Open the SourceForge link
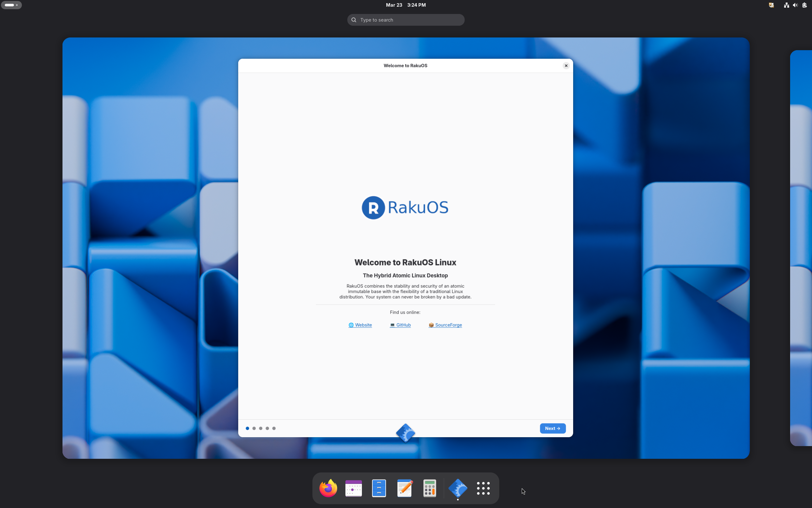This screenshot has height=508, width=812. point(445,325)
